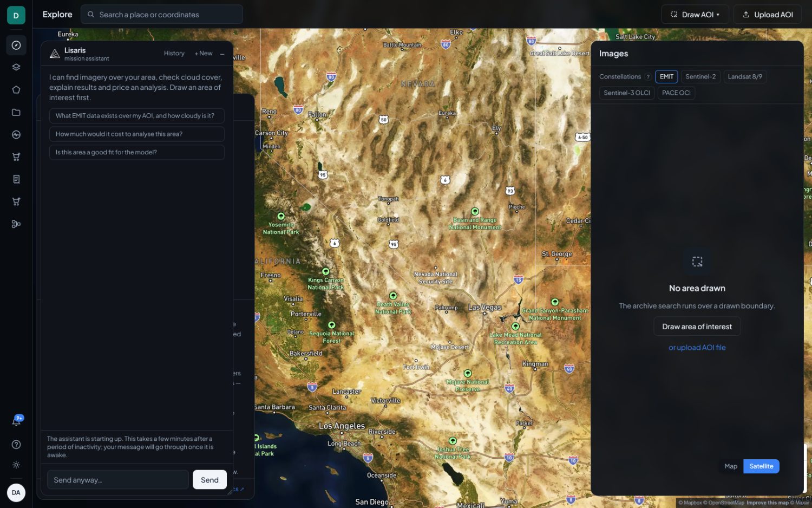Open the stacked layers icon in the sidebar

pyautogui.click(x=16, y=68)
